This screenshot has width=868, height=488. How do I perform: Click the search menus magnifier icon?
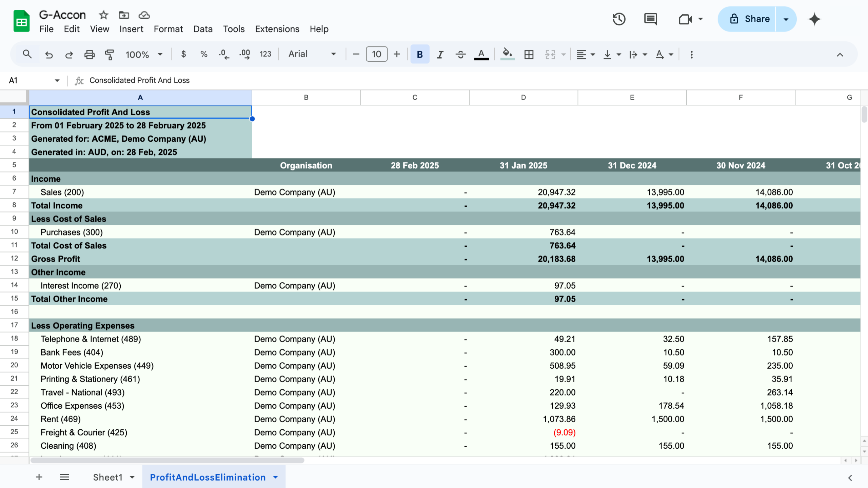click(x=27, y=54)
